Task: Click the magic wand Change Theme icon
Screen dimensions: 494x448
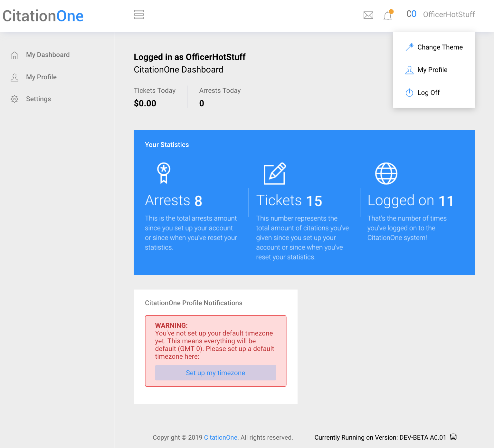Action: (x=409, y=47)
